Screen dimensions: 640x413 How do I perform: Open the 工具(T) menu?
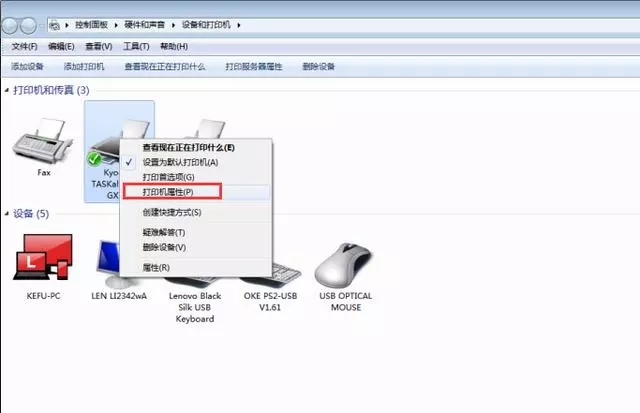coord(136,47)
